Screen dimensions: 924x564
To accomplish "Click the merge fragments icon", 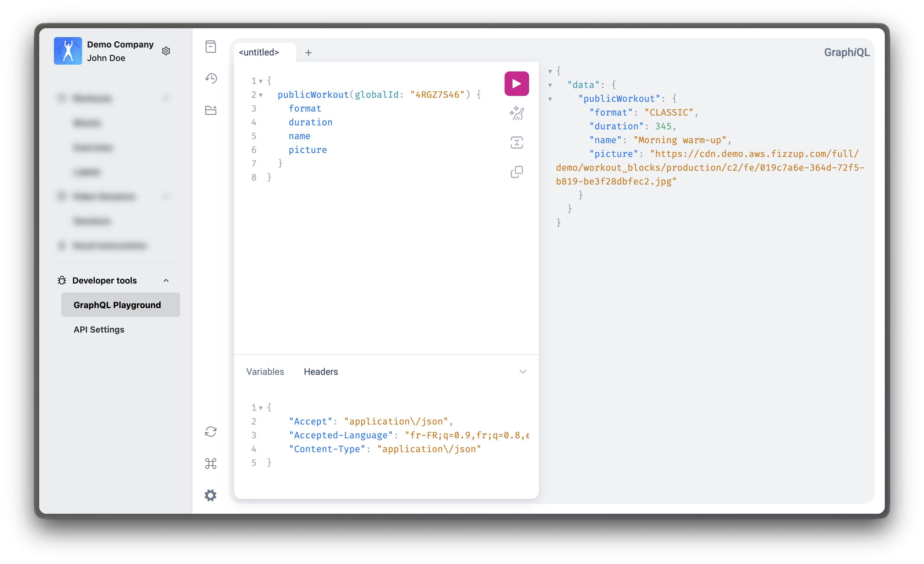I will coord(516,143).
